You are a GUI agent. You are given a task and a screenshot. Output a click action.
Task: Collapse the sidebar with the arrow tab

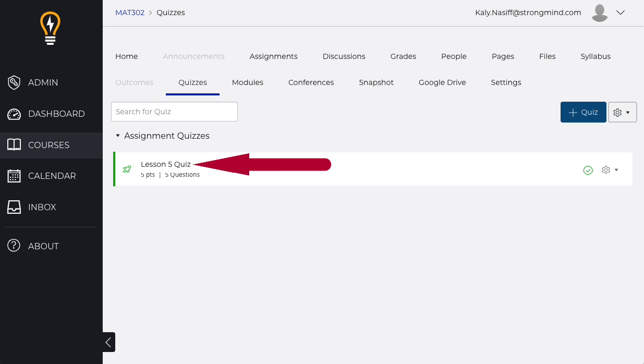click(108, 342)
